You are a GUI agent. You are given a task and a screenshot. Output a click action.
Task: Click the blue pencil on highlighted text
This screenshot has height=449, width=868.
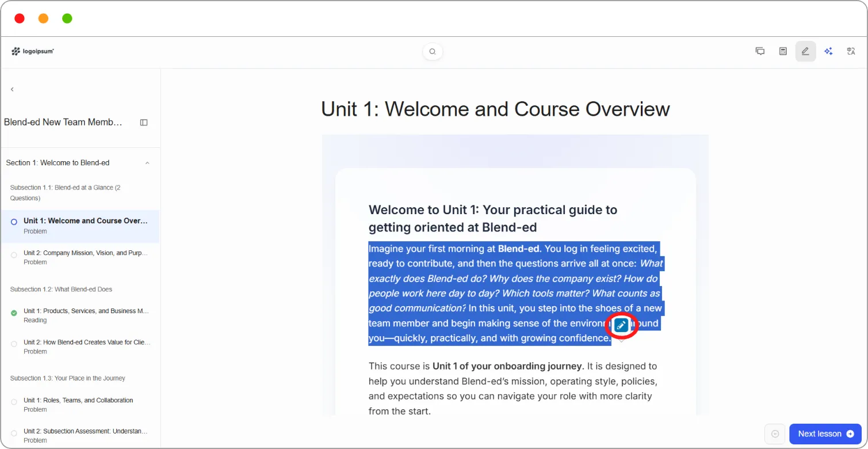pos(621,325)
